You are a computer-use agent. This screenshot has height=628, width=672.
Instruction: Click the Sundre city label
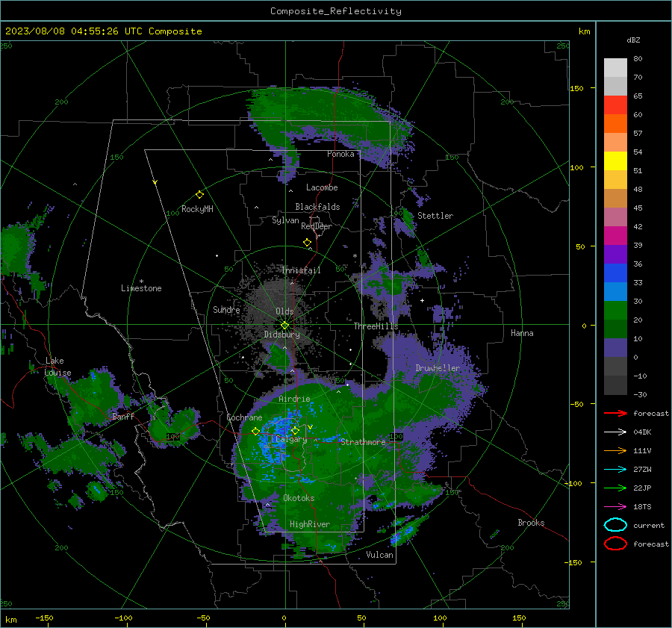226,309
